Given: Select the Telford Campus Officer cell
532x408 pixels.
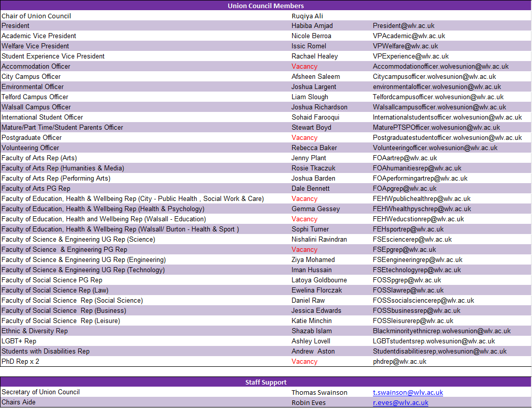Looking at the screenshot, I should [x=35, y=97].
